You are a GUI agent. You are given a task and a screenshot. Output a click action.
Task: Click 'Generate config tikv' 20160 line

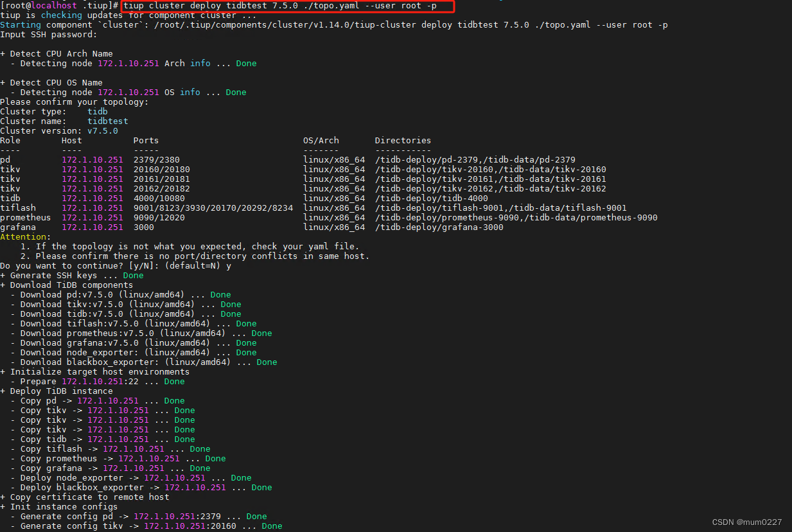pyautogui.click(x=146, y=526)
